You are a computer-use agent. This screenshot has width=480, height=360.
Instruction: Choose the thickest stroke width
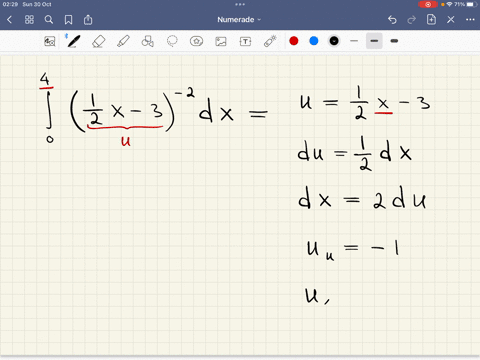394,41
